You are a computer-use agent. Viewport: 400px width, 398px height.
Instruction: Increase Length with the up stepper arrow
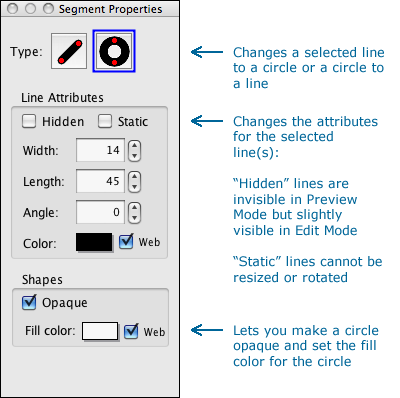pos(134,177)
